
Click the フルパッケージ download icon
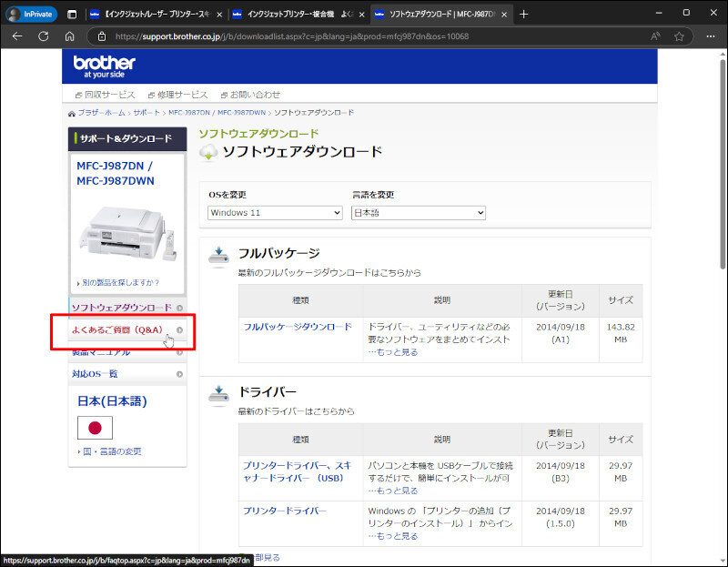pos(218,256)
